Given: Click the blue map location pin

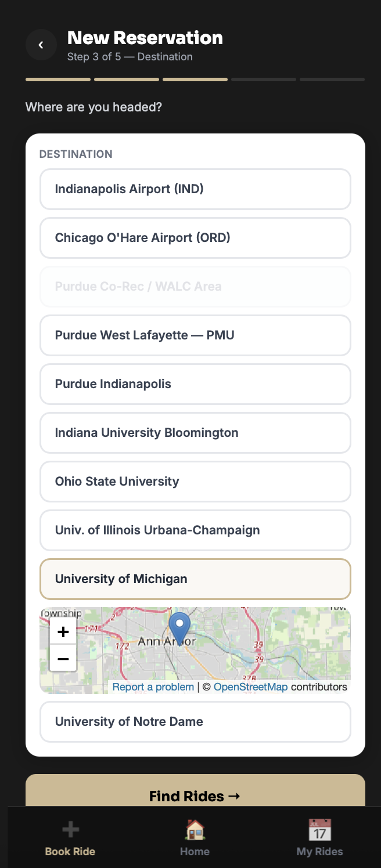Looking at the screenshot, I should (x=179, y=627).
